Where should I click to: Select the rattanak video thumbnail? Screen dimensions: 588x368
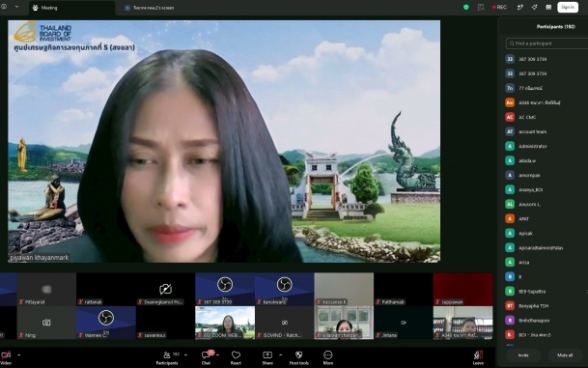tap(106, 289)
